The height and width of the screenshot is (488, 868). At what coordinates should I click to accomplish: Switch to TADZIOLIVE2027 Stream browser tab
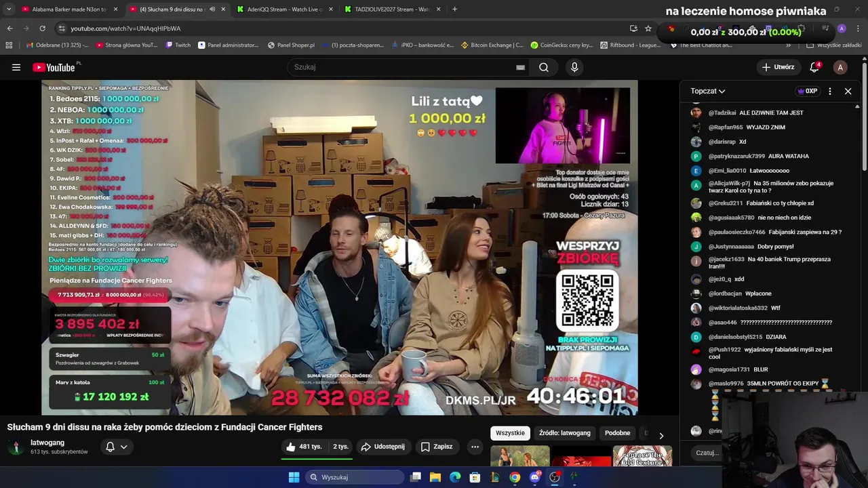pyautogui.click(x=392, y=9)
